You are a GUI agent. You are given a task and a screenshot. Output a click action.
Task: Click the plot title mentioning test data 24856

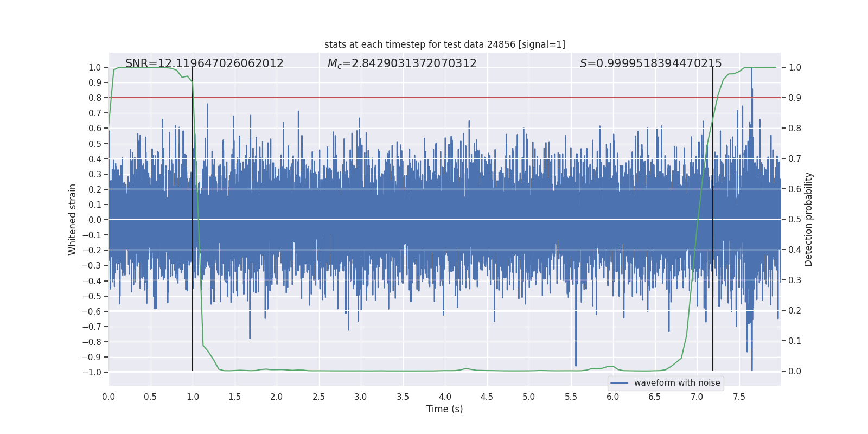click(445, 44)
